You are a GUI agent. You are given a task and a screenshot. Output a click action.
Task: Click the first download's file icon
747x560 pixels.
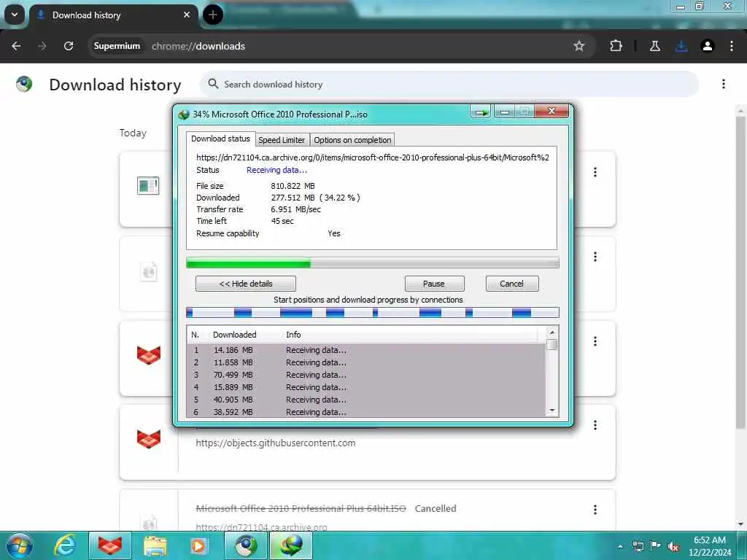(x=148, y=186)
